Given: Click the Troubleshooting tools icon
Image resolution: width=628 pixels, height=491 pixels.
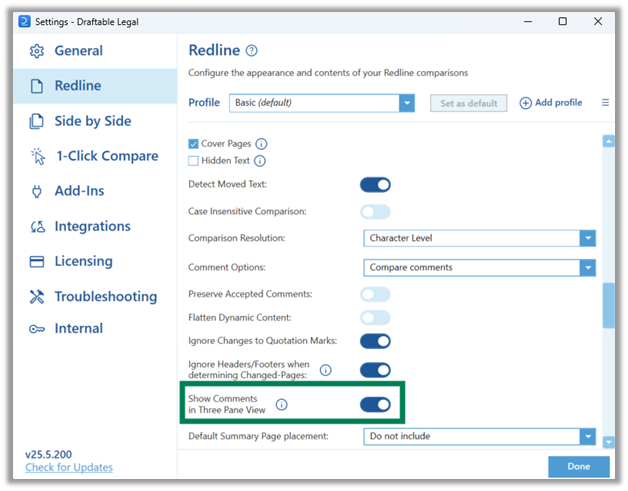Looking at the screenshot, I should 36,297.
